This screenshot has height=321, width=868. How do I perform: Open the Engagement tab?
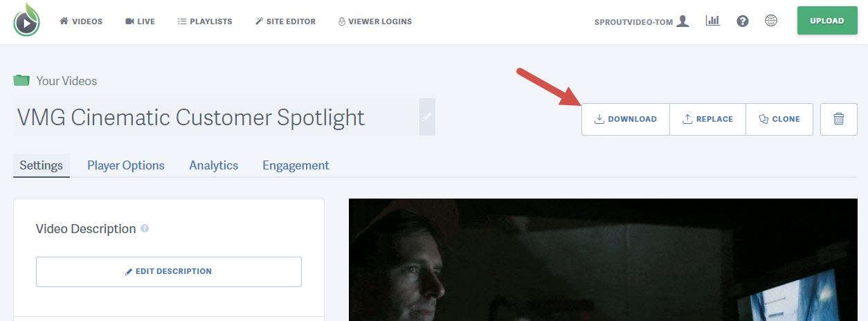click(x=296, y=165)
